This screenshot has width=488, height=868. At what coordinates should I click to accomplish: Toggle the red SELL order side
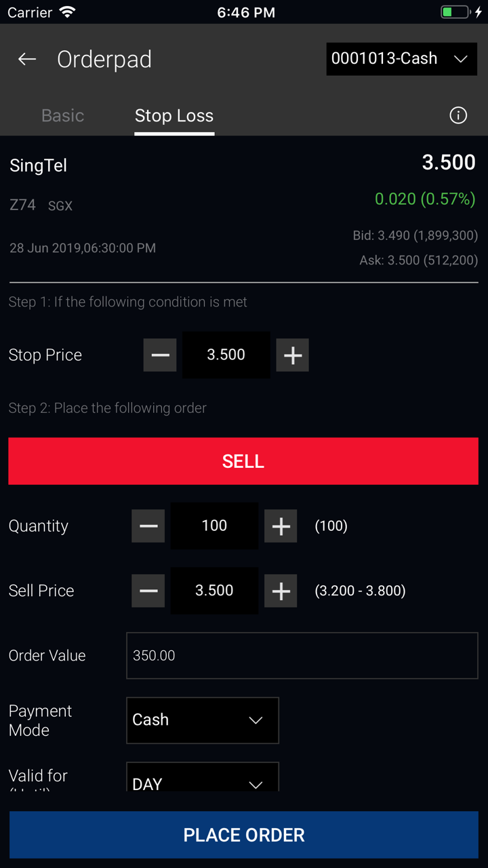click(243, 461)
